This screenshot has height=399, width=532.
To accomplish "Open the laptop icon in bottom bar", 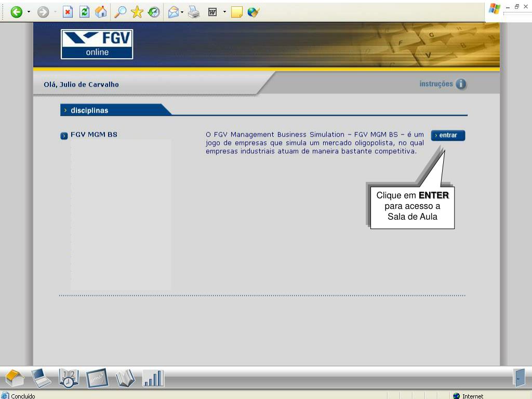I will (x=41, y=378).
